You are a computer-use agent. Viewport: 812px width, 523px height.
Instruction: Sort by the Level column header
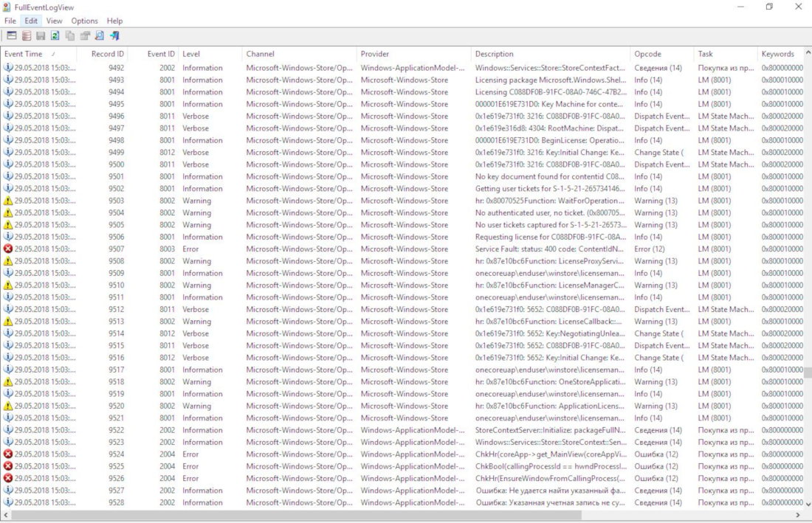(x=210, y=54)
